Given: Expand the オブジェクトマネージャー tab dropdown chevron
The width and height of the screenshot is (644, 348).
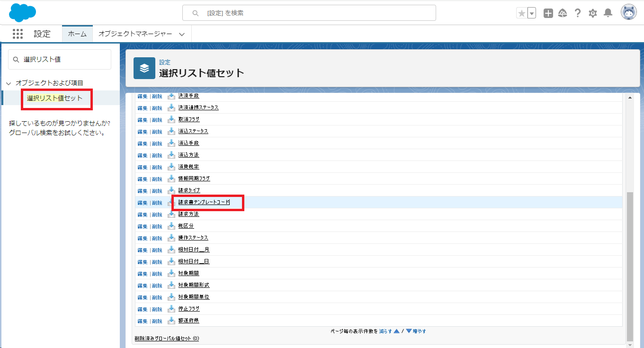Looking at the screenshot, I should coord(182,34).
